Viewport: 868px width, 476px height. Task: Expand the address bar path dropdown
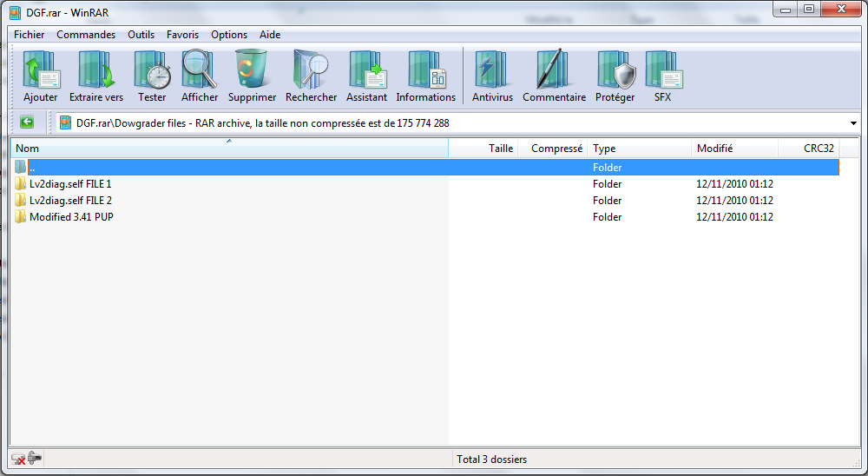click(x=853, y=123)
